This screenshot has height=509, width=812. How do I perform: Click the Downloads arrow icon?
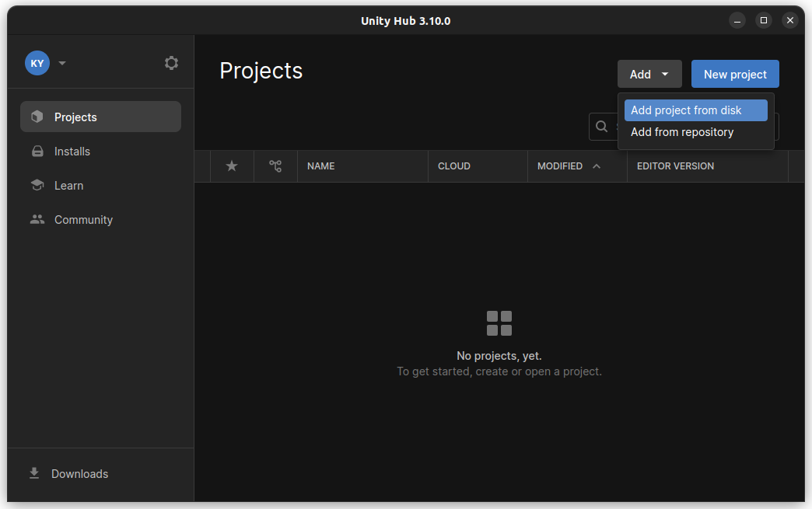34,473
